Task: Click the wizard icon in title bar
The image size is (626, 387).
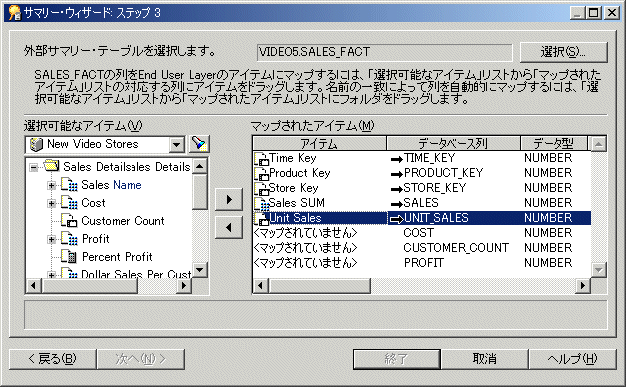Action: pyautogui.click(x=14, y=13)
